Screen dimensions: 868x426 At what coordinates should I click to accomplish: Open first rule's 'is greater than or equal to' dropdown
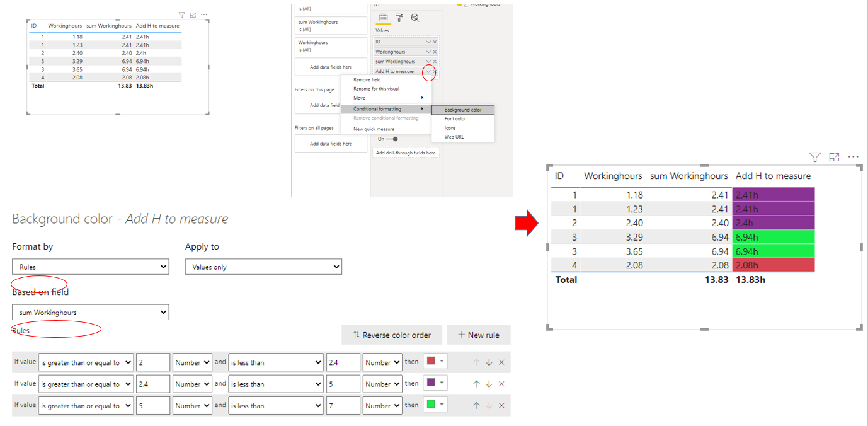86,362
